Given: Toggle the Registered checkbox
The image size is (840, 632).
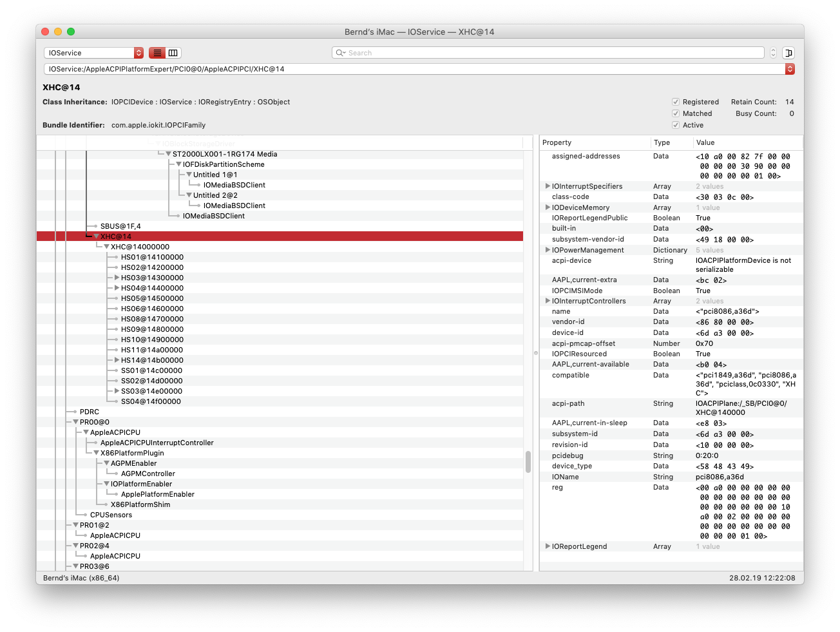Looking at the screenshot, I should pyautogui.click(x=676, y=102).
